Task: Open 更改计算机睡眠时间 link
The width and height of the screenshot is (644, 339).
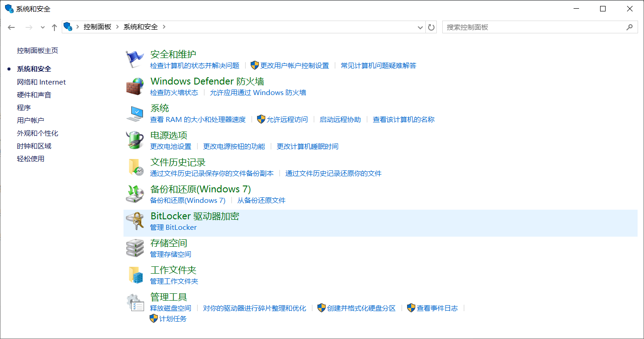Action: pyautogui.click(x=308, y=146)
